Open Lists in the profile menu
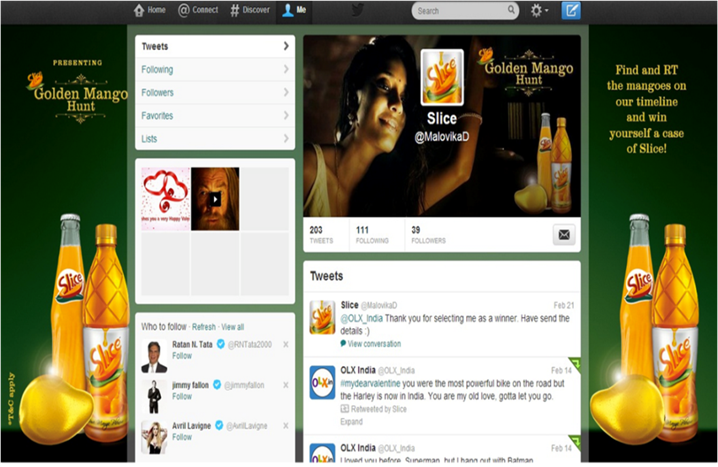The image size is (718, 467). 215,139
